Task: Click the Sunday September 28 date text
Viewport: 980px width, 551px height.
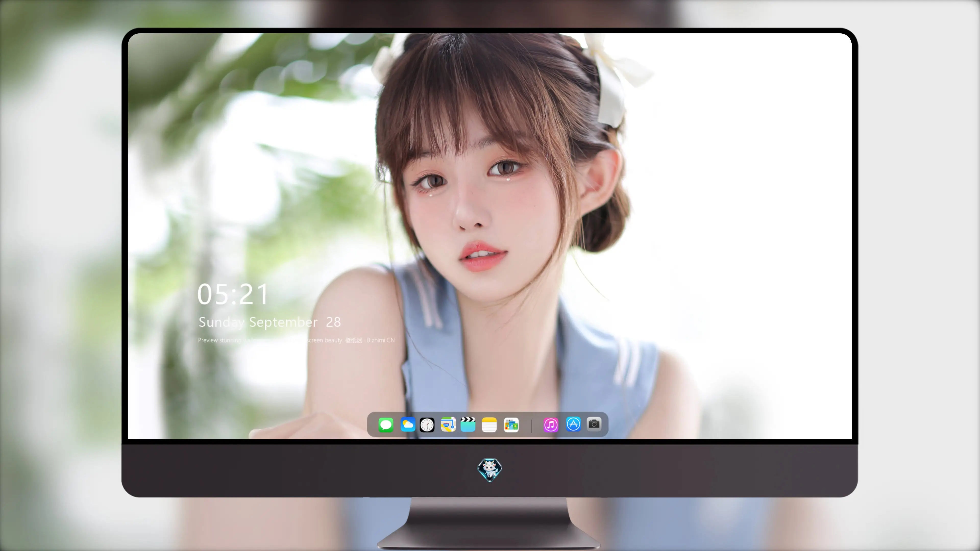Action: click(270, 322)
